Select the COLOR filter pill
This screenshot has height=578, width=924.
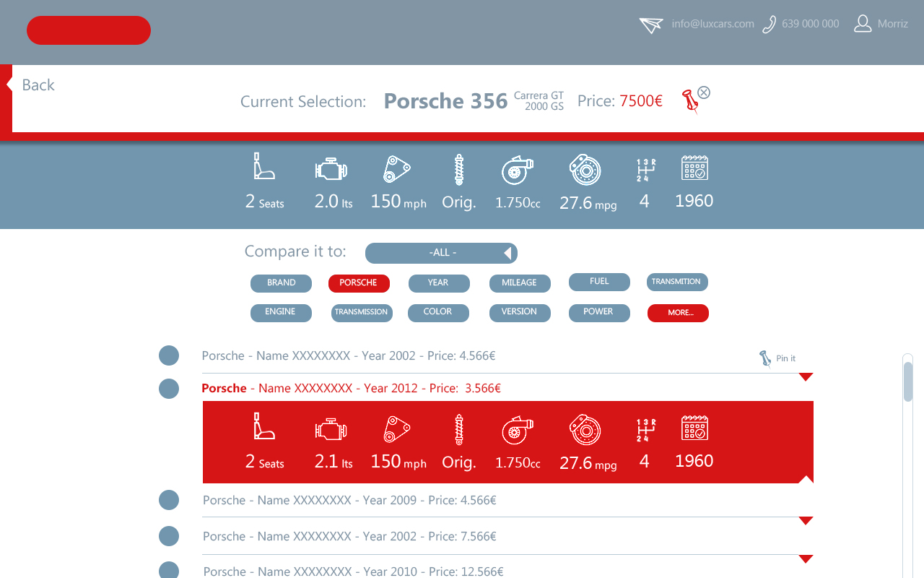tap(438, 313)
